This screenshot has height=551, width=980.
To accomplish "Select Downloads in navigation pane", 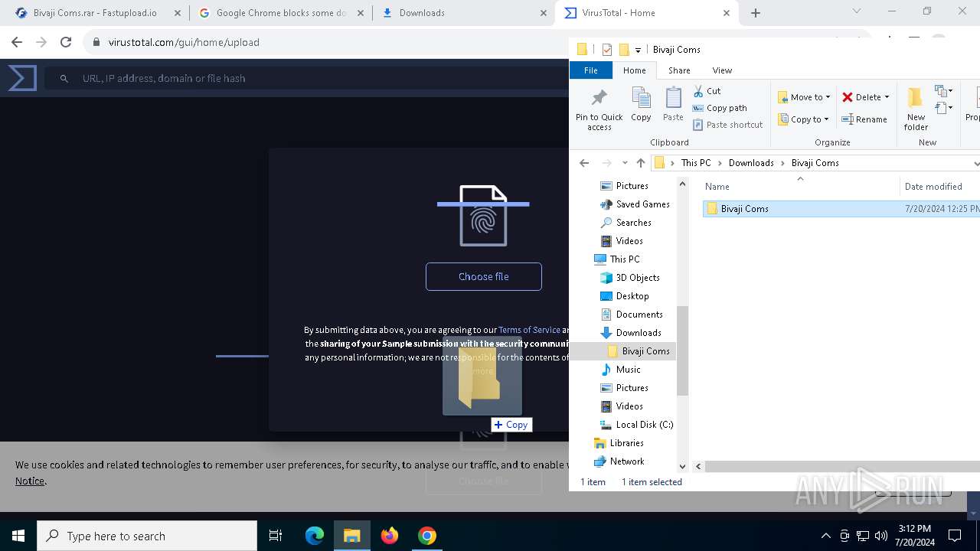I will click(639, 333).
